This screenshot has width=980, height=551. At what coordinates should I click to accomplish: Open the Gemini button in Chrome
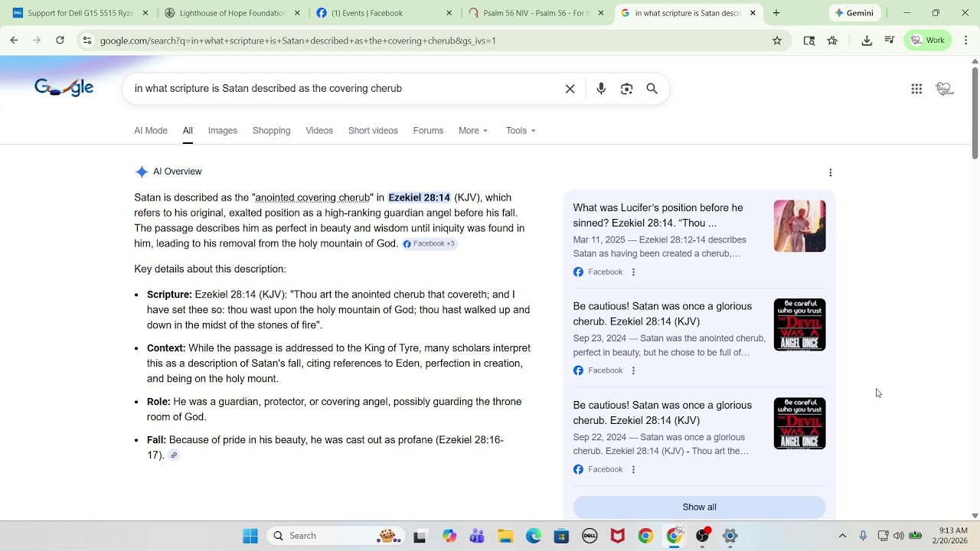click(854, 13)
